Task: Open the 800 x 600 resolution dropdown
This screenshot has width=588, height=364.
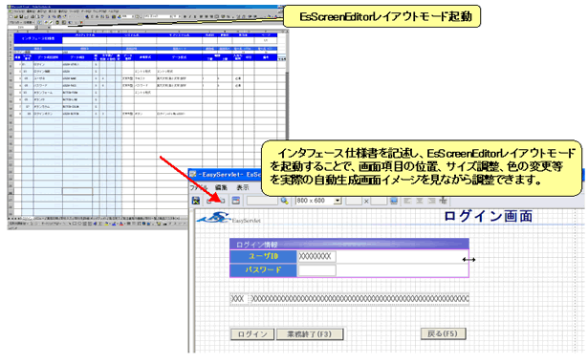Action: pyautogui.click(x=338, y=201)
